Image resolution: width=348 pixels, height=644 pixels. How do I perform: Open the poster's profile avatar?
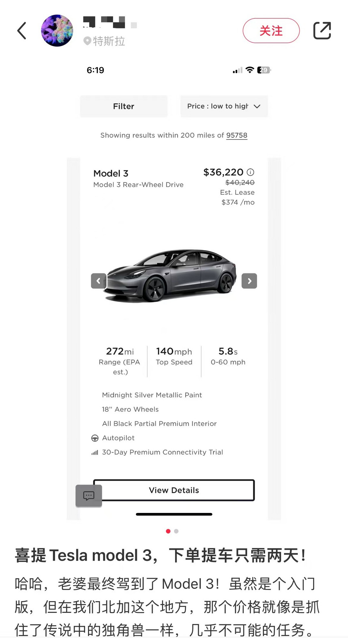[x=57, y=31]
